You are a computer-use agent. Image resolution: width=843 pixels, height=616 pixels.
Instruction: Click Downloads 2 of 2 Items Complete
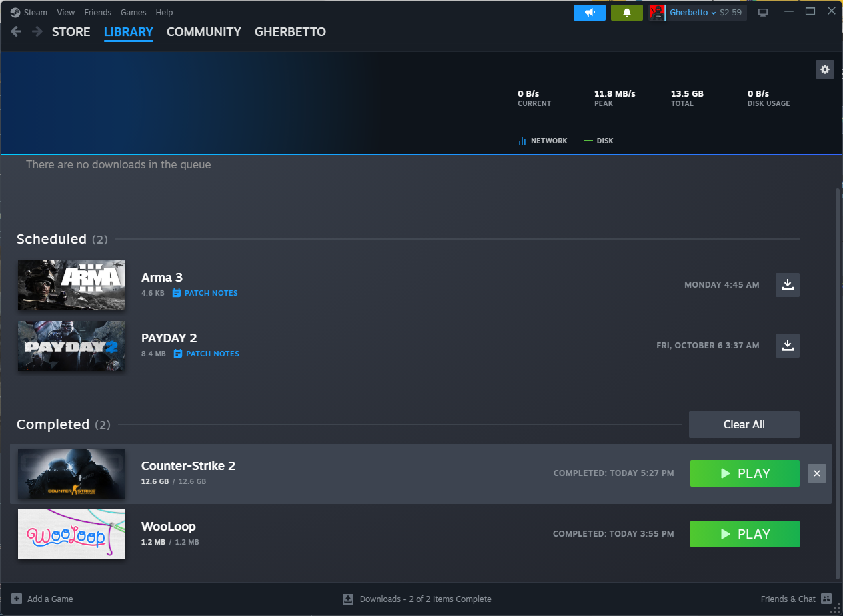pyautogui.click(x=426, y=599)
